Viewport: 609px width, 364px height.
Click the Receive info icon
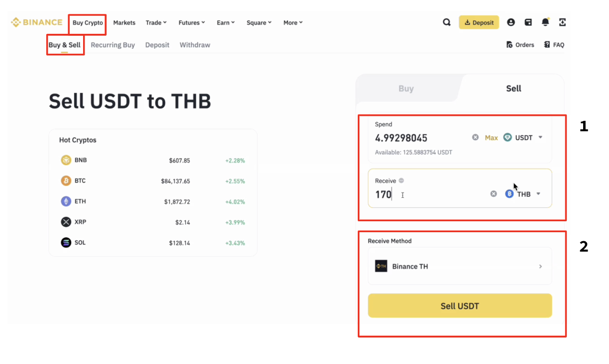coord(402,181)
